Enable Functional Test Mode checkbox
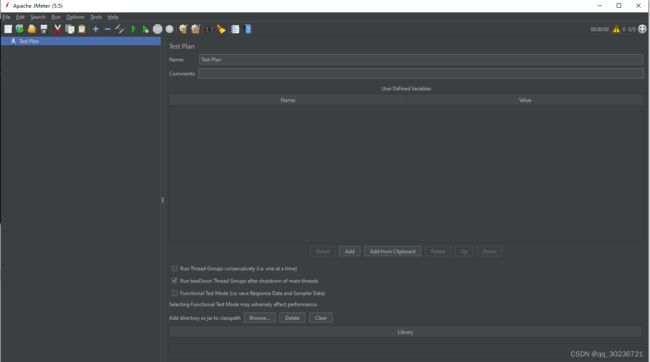 [175, 293]
